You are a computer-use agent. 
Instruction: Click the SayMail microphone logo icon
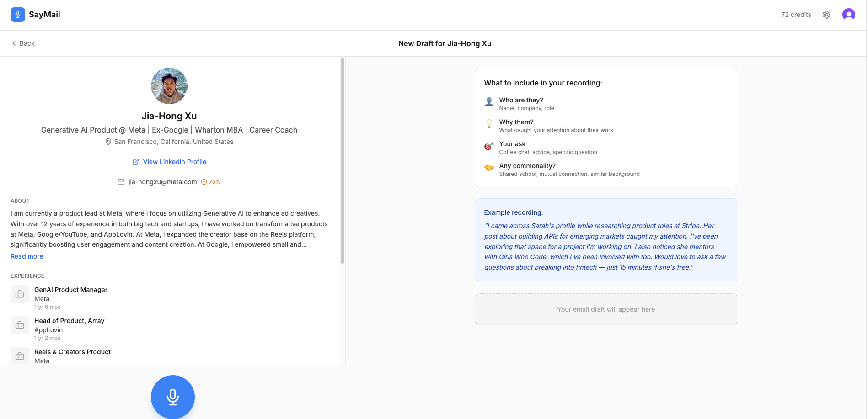[x=18, y=15]
